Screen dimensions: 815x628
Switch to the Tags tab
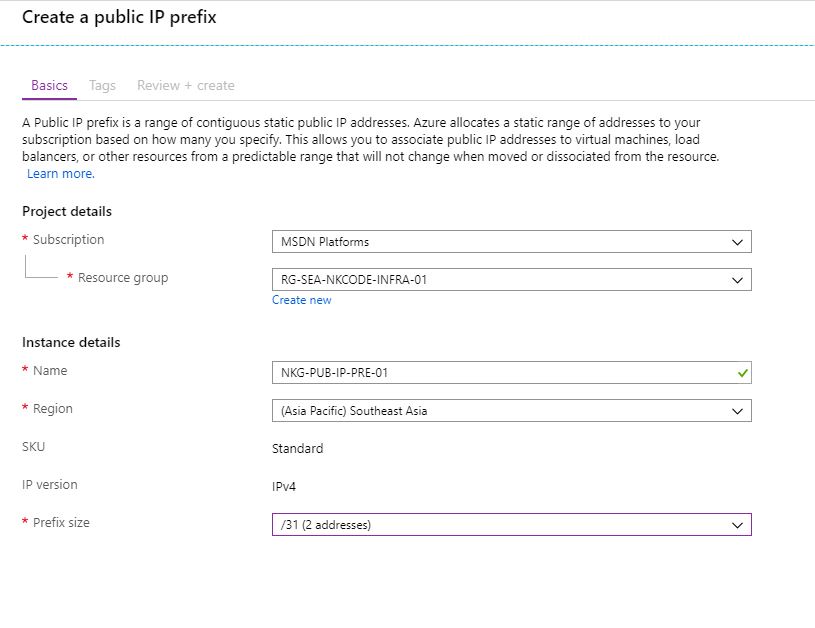102,85
